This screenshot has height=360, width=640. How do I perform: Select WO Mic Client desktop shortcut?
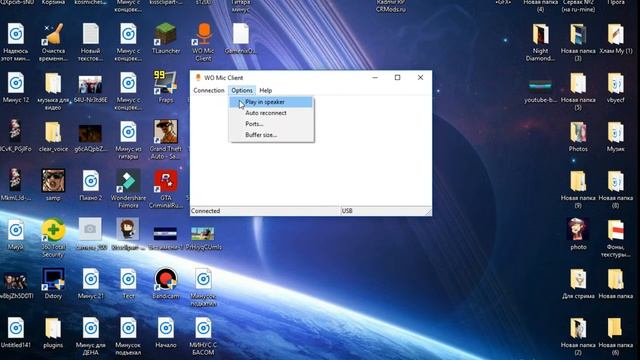[203, 42]
